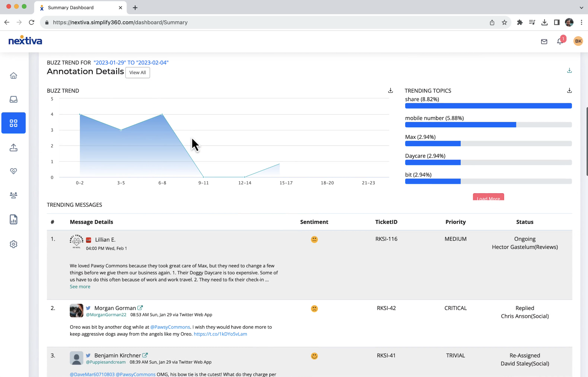Screen dimensions: 588x377
Task: Open the Publish upload icon in sidebar
Action: pyautogui.click(x=14, y=147)
